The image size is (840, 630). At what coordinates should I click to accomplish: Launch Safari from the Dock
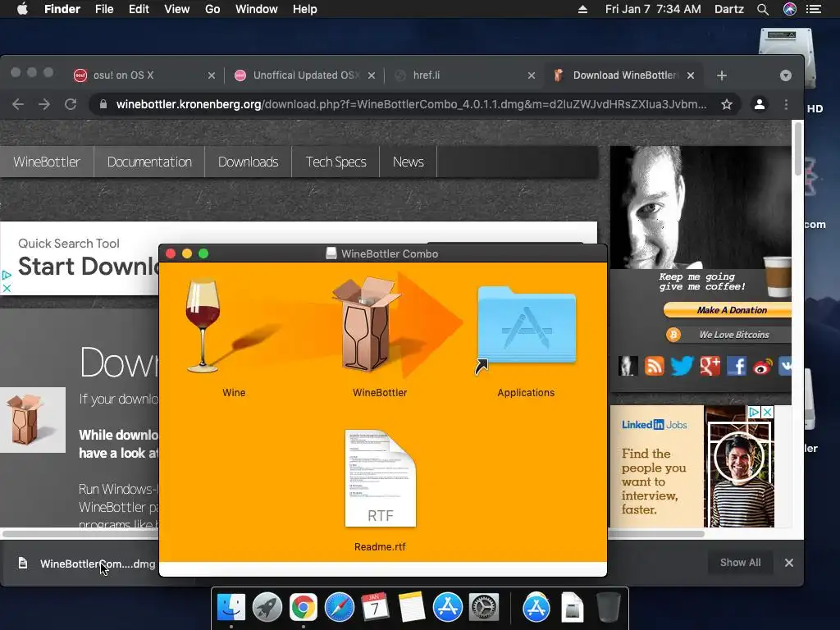(x=339, y=608)
